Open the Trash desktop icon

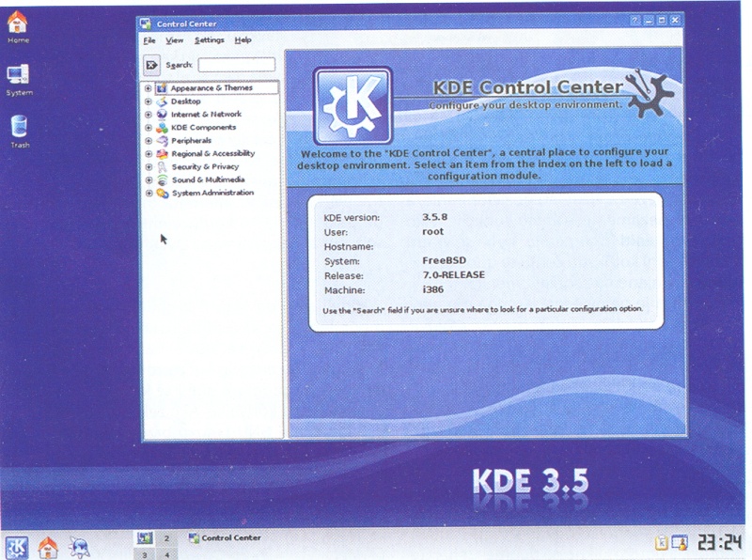click(x=19, y=127)
